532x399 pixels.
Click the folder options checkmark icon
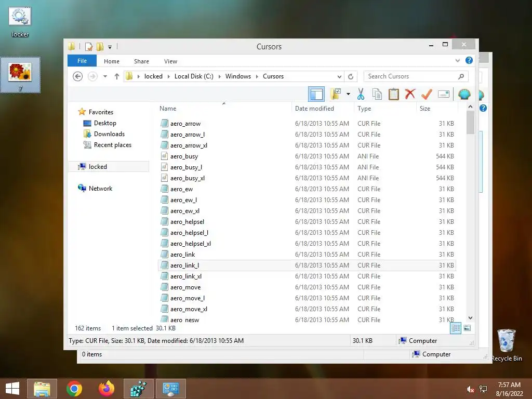tap(336, 94)
